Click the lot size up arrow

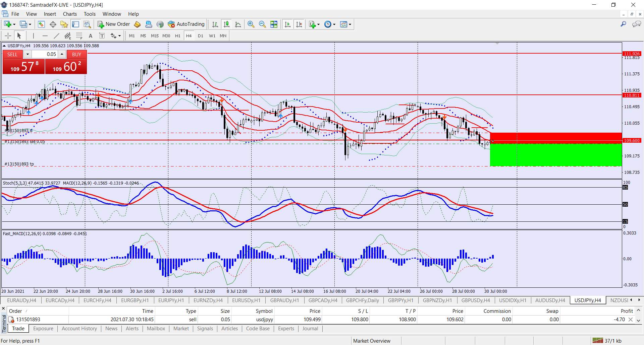click(x=62, y=54)
